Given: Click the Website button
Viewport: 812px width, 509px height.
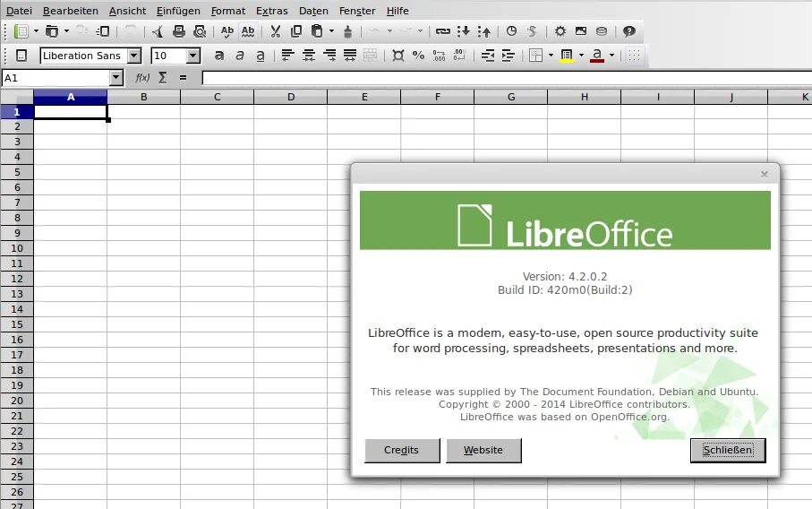Looking at the screenshot, I should click(x=483, y=451).
